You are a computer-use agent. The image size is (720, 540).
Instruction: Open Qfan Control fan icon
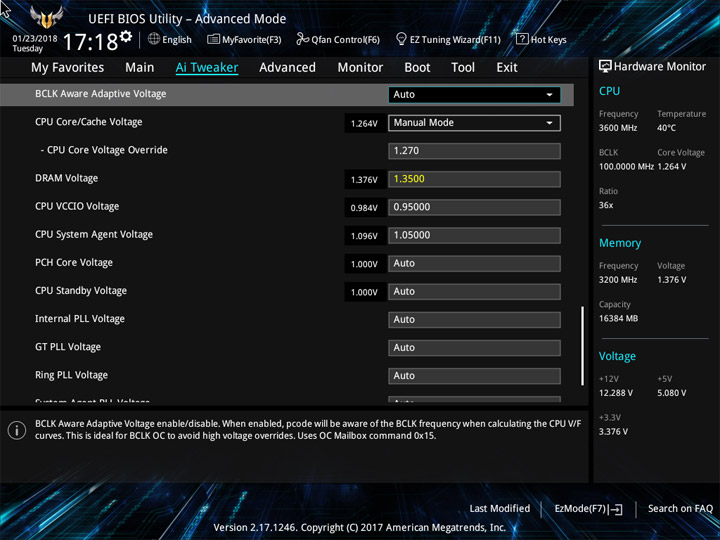pos(302,39)
